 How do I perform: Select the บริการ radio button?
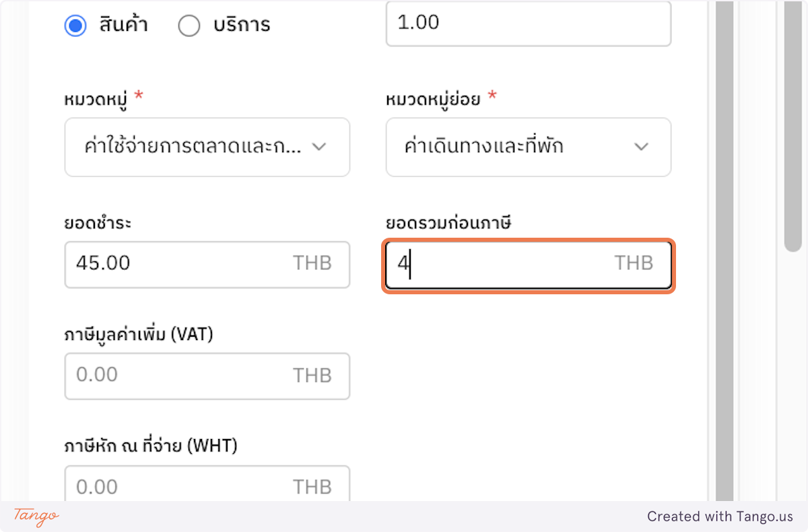coord(189,25)
